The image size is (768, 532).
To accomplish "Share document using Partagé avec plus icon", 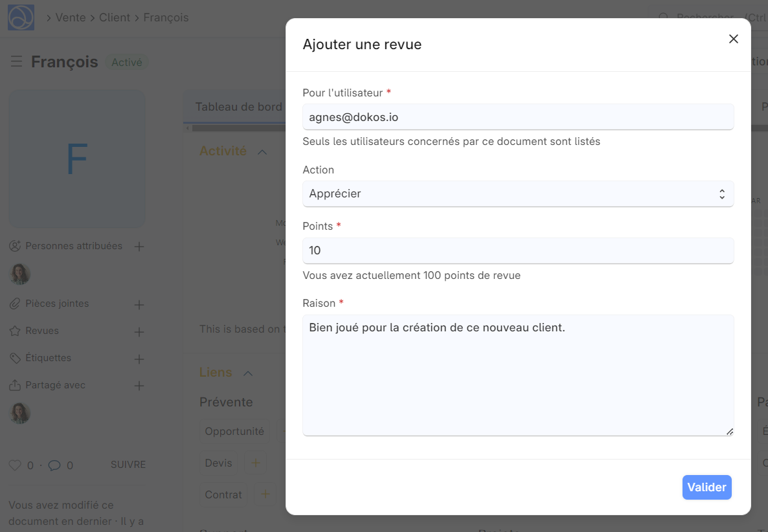I will point(139,386).
